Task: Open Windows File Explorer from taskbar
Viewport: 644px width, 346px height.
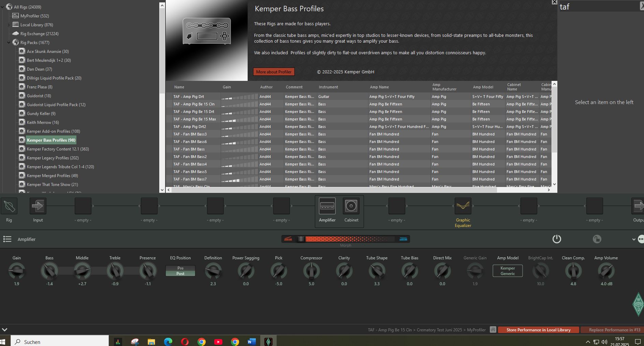Action: pos(151,342)
